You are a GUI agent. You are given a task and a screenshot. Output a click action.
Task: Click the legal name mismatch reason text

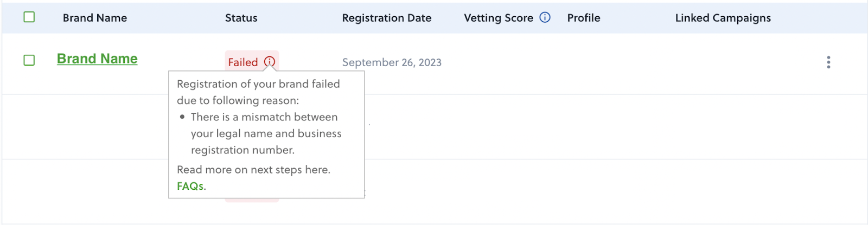pyautogui.click(x=266, y=133)
